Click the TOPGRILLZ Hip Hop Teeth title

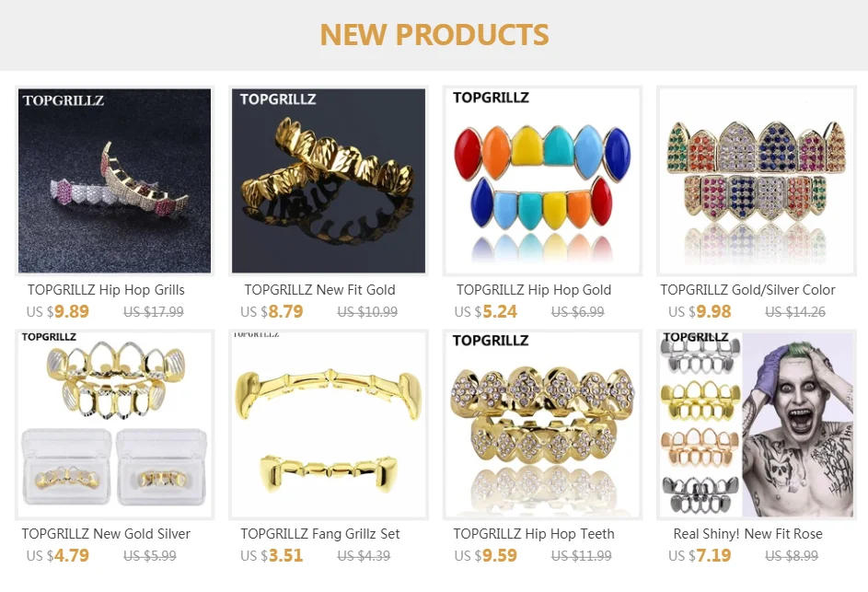tap(534, 534)
